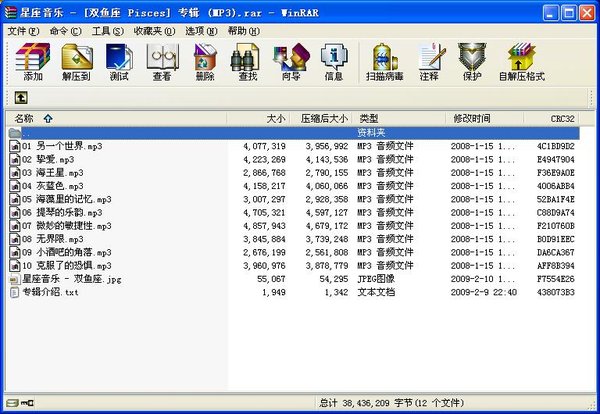Sort by the 大小 column header
This screenshot has width=600, height=414.
tap(258, 119)
